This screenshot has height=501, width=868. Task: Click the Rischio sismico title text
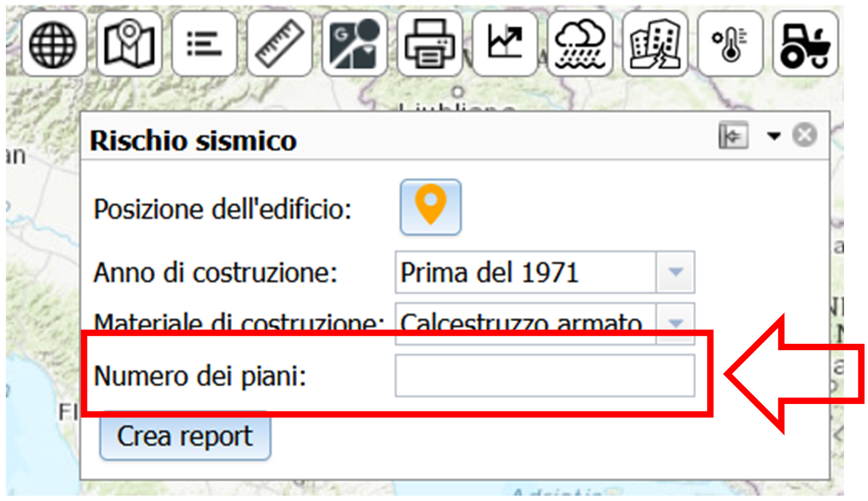(x=193, y=141)
